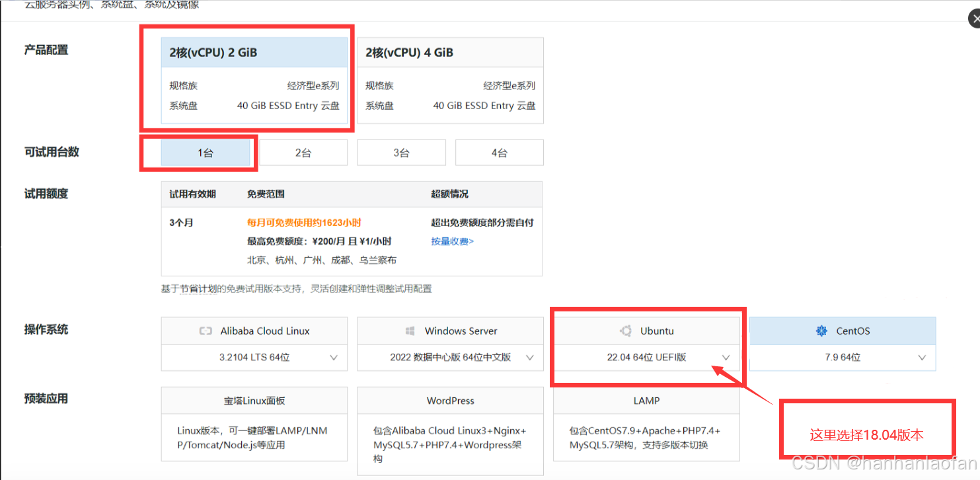The height and width of the screenshot is (480, 980).
Task: Click the 北京、杭州、广州、成都、乌兰察布 region text
Action: 322,260
